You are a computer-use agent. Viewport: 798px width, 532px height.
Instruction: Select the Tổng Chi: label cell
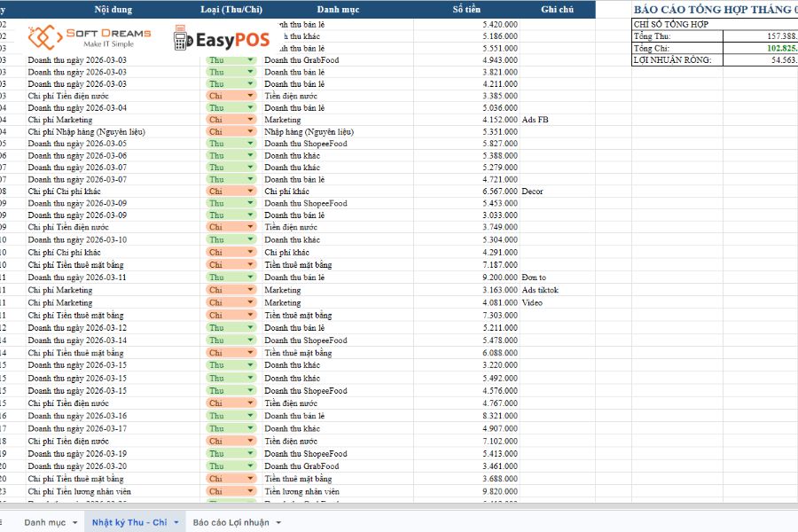677,49
